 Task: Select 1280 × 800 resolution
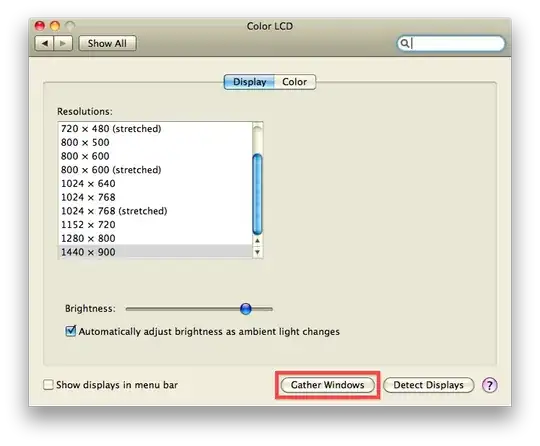[x=155, y=238]
